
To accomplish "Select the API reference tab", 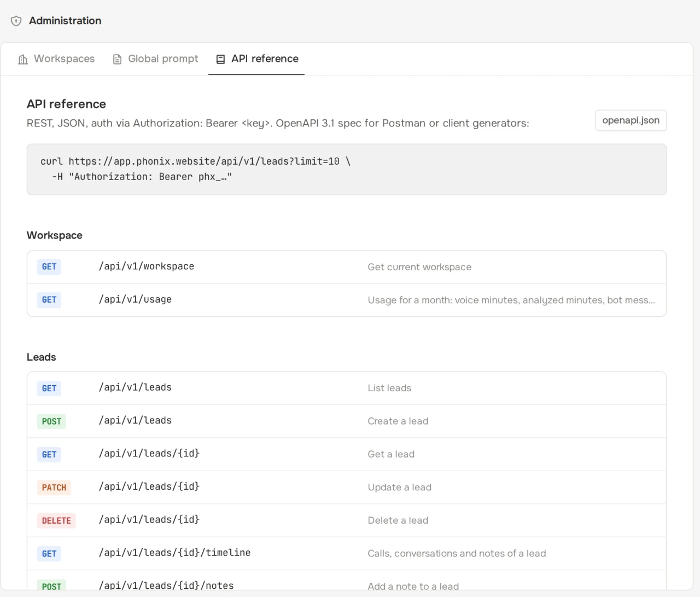I will 256,59.
